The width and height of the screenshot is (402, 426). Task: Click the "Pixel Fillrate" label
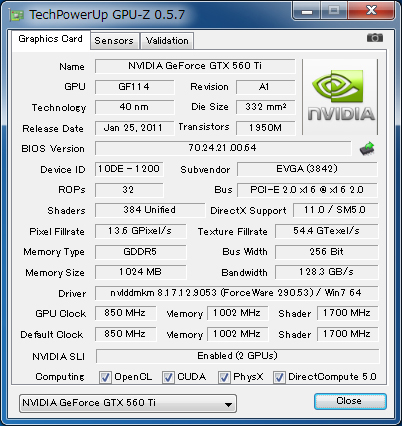pyautogui.click(x=57, y=232)
